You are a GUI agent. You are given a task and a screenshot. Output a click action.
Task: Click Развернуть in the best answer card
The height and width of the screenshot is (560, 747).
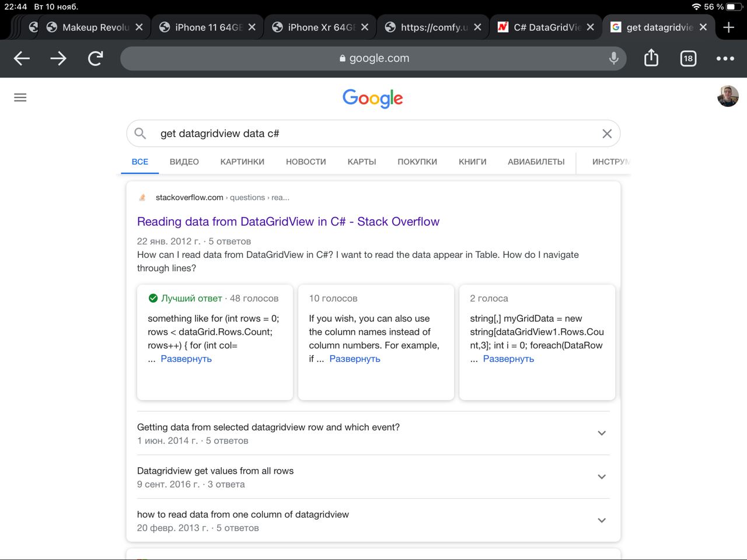[x=186, y=359]
